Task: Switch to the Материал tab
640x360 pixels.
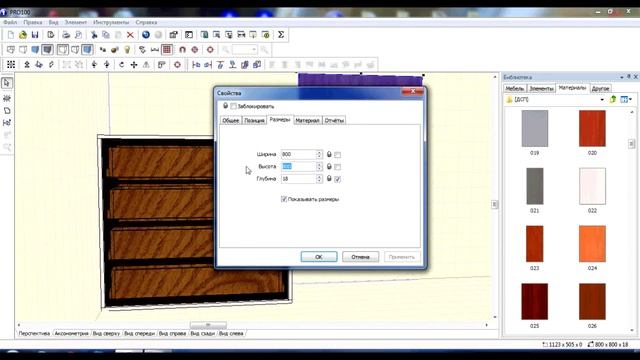Action: coord(307,120)
